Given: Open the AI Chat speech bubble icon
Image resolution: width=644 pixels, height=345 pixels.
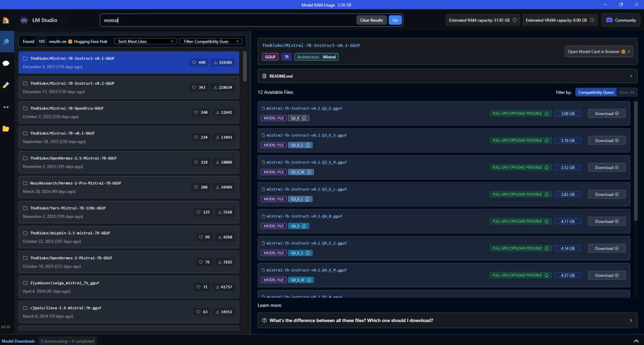Looking at the screenshot, I should tap(6, 63).
